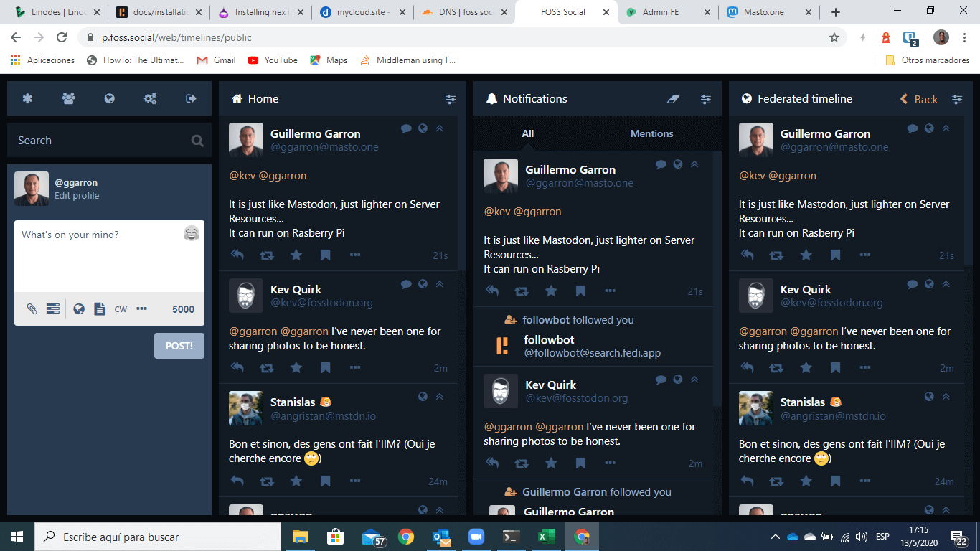The height and width of the screenshot is (551, 980).
Task: Change post privacy globe in compose toolbar
Action: point(79,309)
